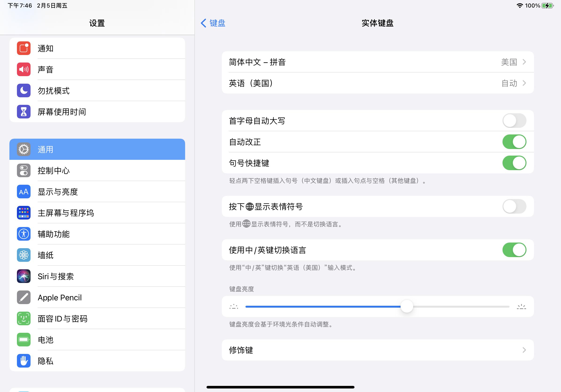Adjust the 键盘亮度 brightness slider
Image resolution: width=561 pixels, height=392 pixels.
pyautogui.click(x=406, y=306)
